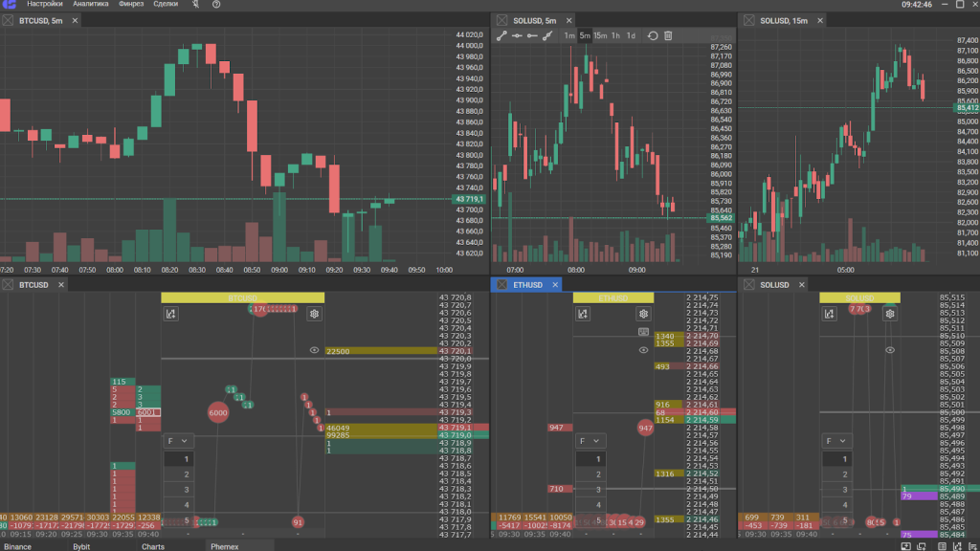This screenshot has height=551, width=980.
Task: Open chart icon in ETHUSD order book
Action: click(x=583, y=314)
